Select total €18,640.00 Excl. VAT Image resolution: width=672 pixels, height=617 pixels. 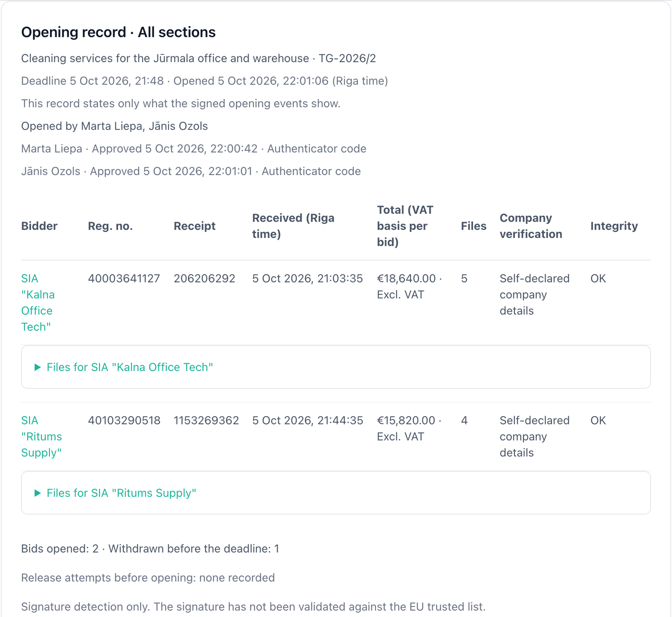pyautogui.click(x=409, y=287)
